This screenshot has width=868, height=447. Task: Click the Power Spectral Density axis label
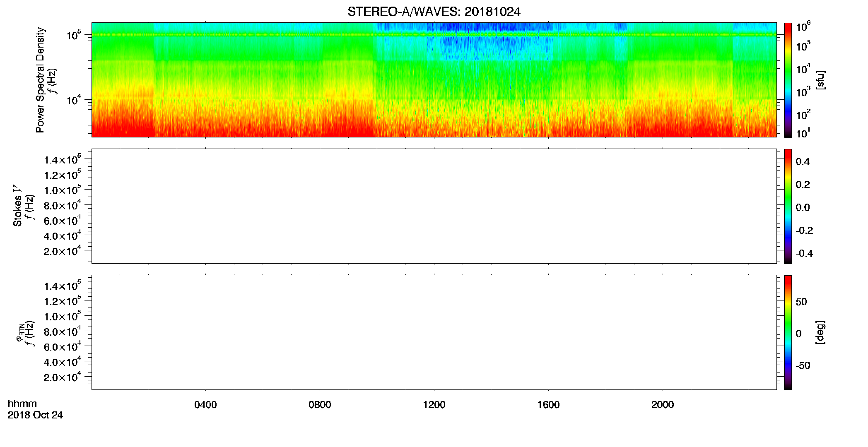click(40, 80)
